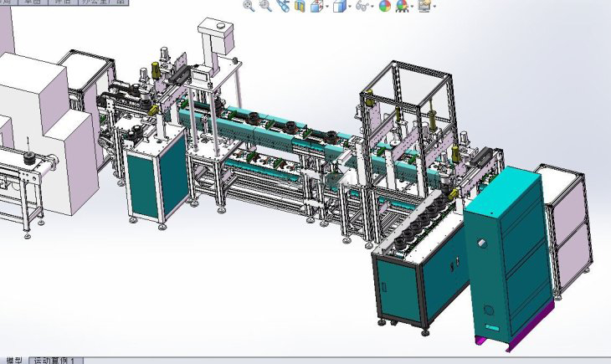Open the 评估 ribbon tab
The height and width of the screenshot is (364, 611).
(x=62, y=3)
